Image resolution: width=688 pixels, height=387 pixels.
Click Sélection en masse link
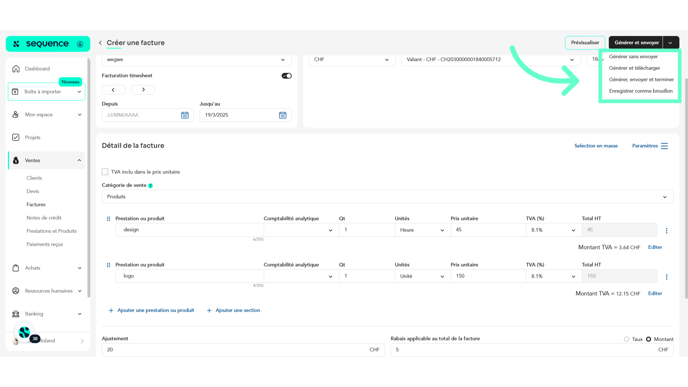click(x=596, y=146)
